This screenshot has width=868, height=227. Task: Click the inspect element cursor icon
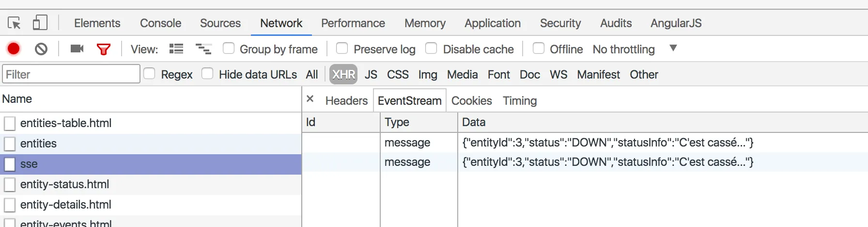14,23
